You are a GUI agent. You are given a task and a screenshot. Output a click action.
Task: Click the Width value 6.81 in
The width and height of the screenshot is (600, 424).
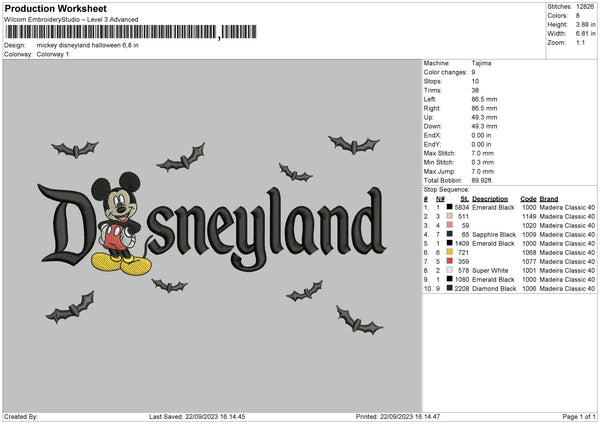point(585,34)
